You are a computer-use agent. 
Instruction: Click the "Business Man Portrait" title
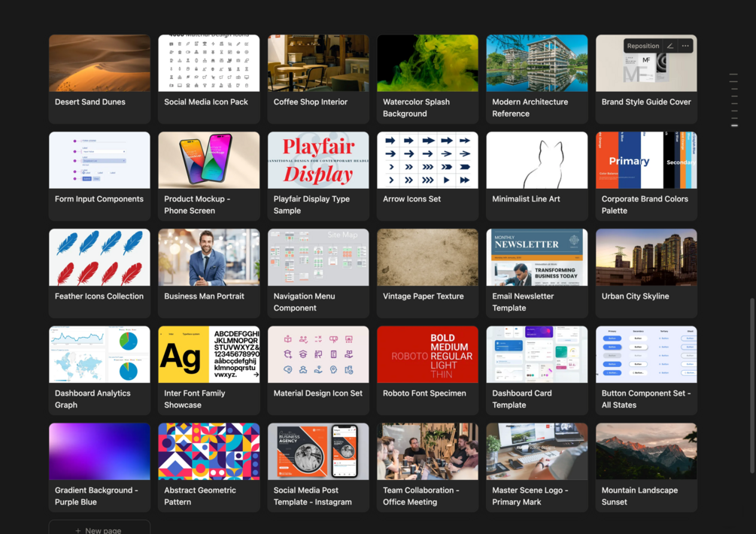(x=204, y=296)
